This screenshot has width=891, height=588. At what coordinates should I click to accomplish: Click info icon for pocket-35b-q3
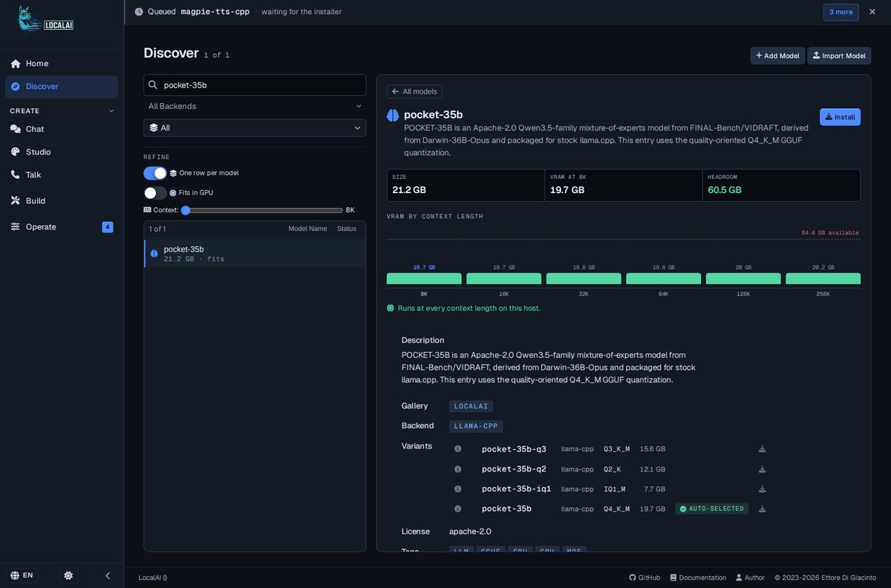pos(458,449)
